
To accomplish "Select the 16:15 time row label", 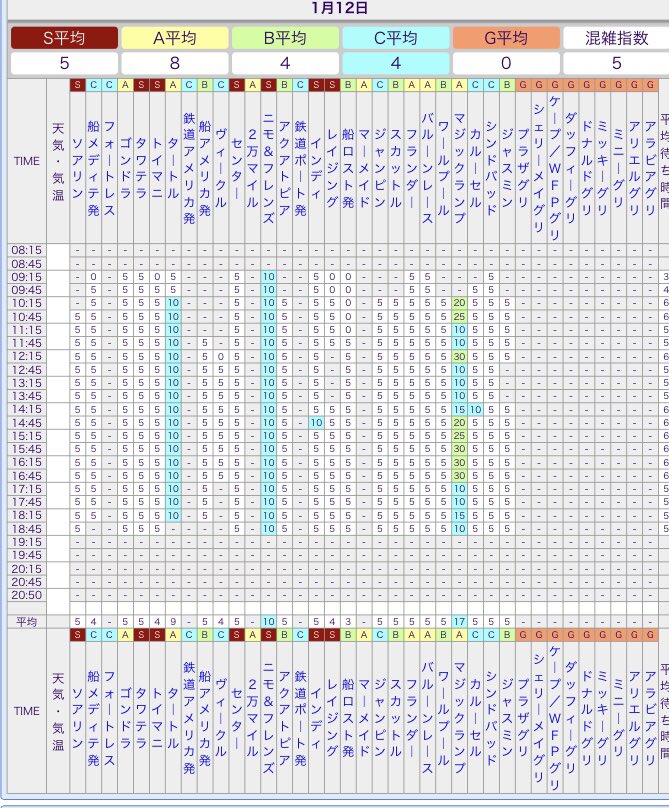I will pyautogui.click(x=27, y=463).
